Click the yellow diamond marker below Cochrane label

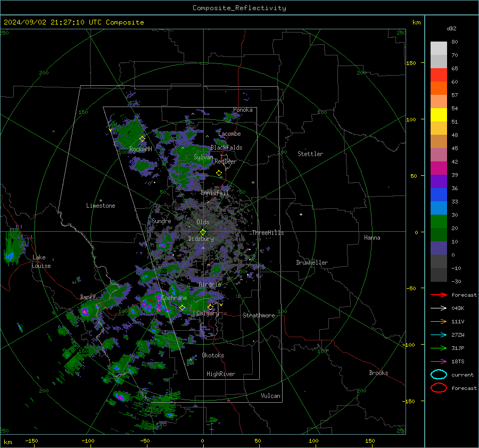(182, 308)
